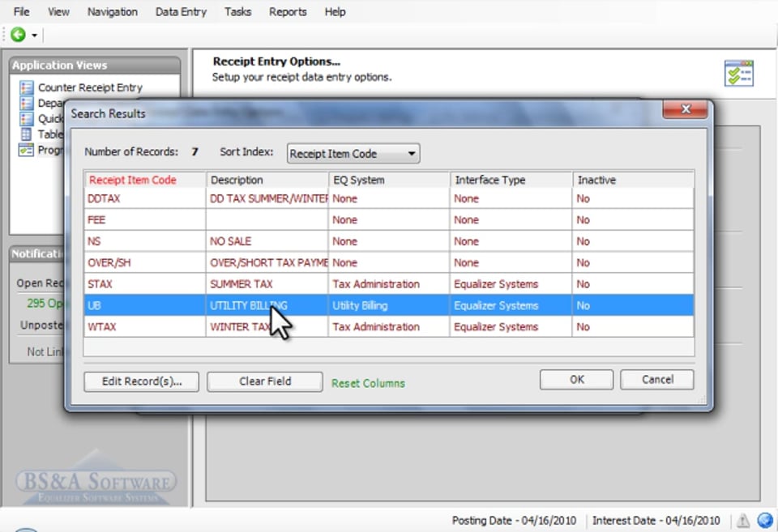Click Equalizer Systems in the STAX row

click(x=511, y=284)
